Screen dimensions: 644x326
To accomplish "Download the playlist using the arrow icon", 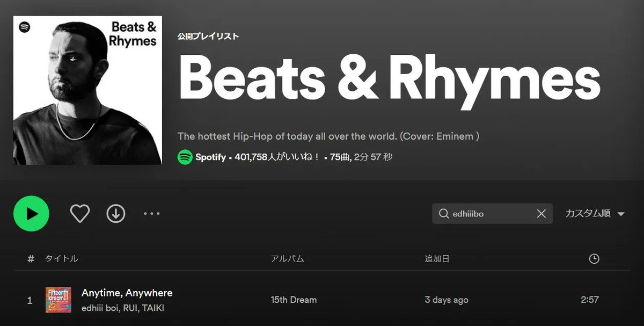I will coord(116,214).
